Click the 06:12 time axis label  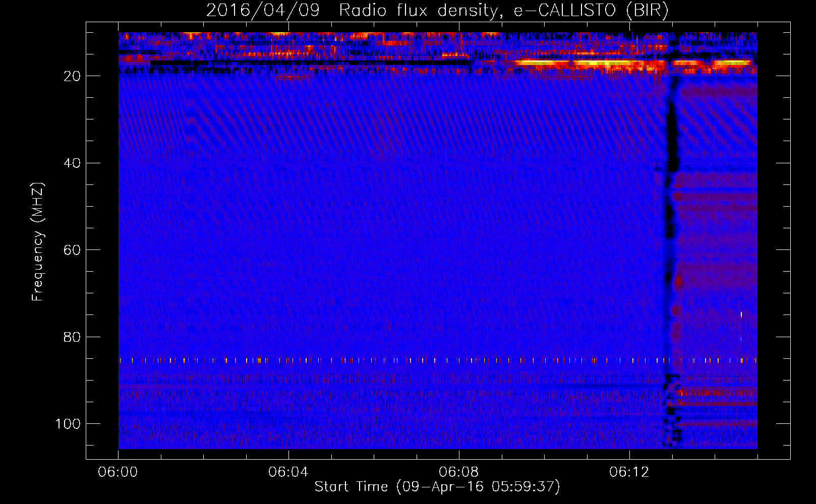[629, 472]
